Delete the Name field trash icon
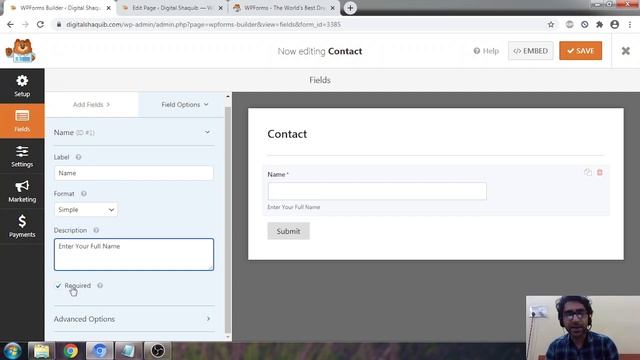This screenshot has width=640, height=360. (600, 172)
